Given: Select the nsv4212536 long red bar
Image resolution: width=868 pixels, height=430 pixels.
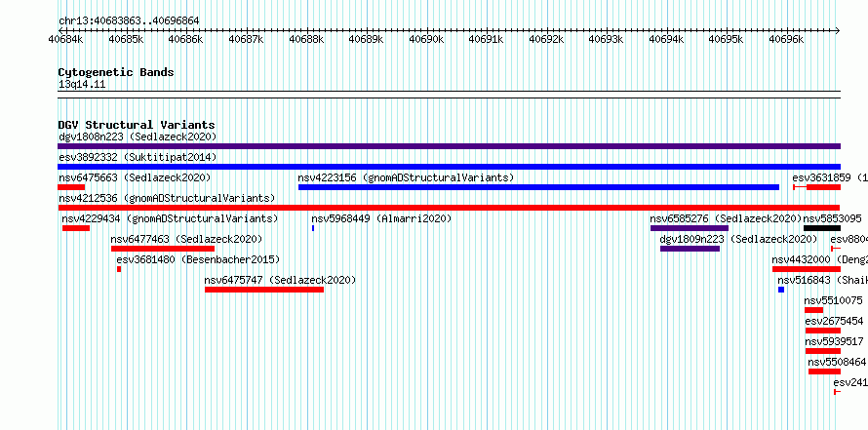Looking at the screenshot, I should click(449, 208).
